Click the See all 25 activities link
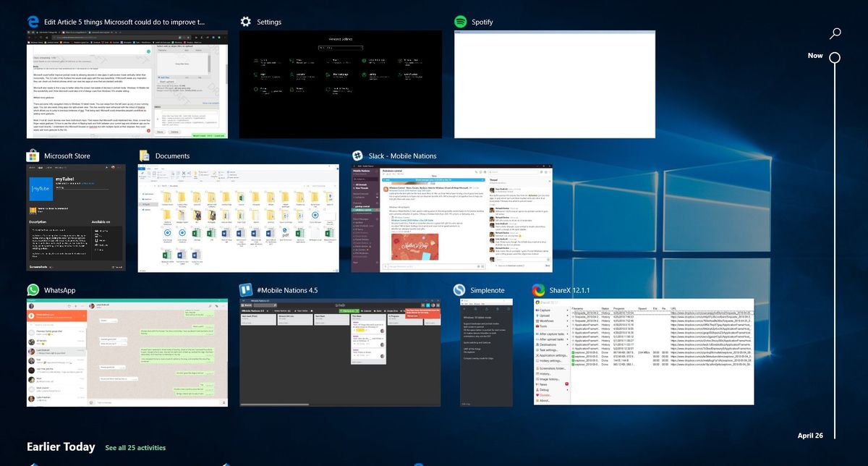868x466 pixels. [134, 448]
